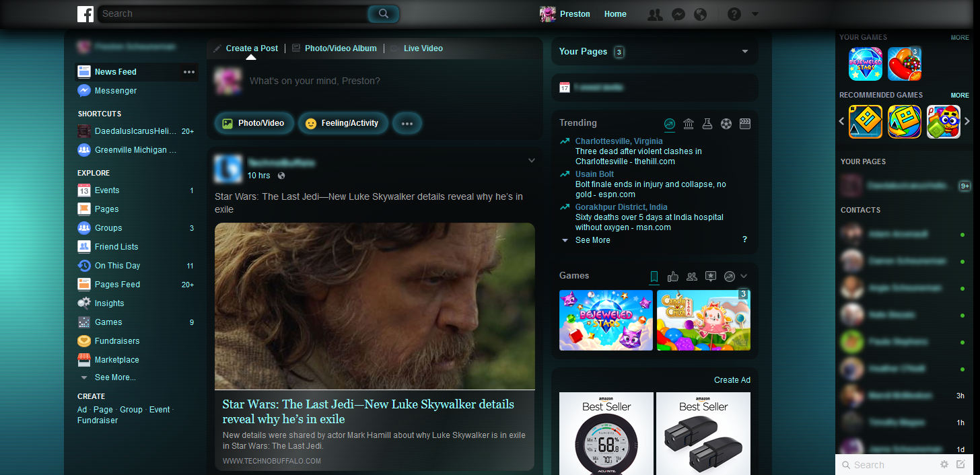The width and height of the screenshot is (980, 475).
Task: Open the Trending help question mark
Action: (x=744, y=240)
